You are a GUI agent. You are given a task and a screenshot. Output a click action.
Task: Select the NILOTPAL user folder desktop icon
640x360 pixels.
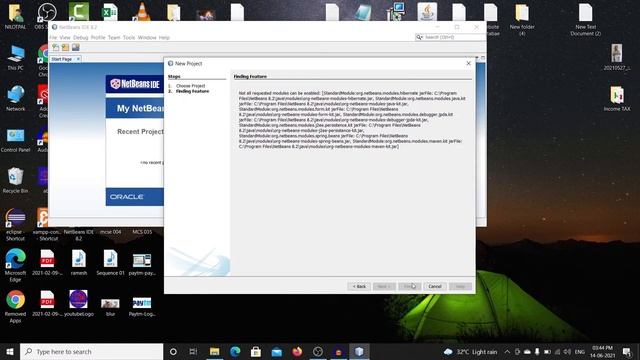point(16,16)
